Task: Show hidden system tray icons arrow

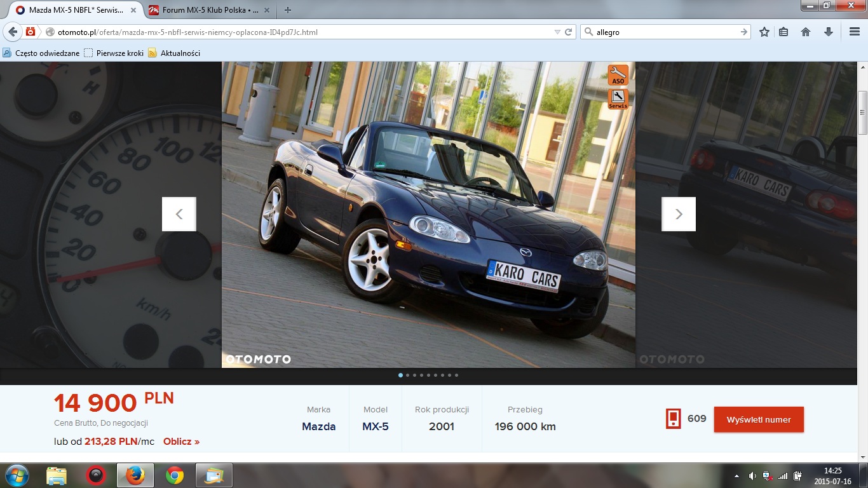Action: click(736, 475)
